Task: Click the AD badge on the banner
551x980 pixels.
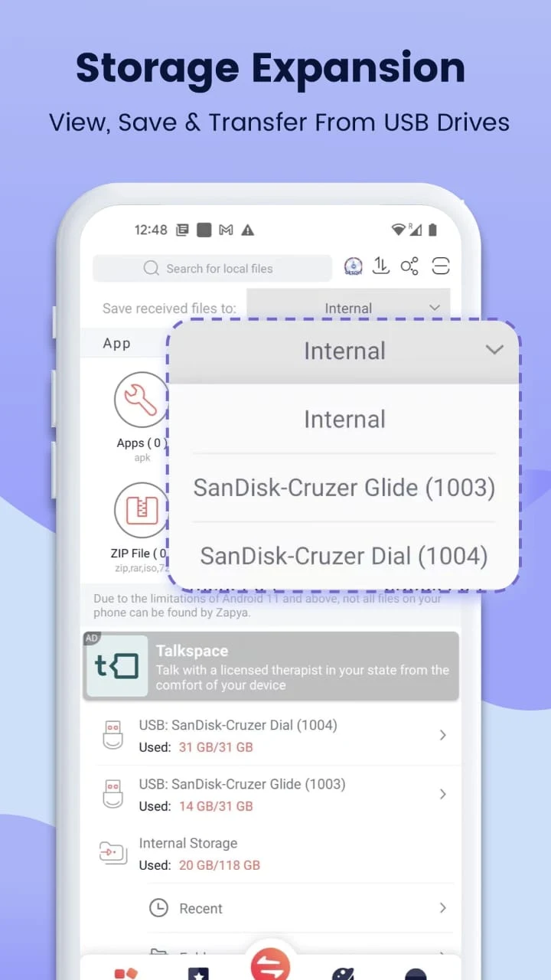Action: coord(91,638)
